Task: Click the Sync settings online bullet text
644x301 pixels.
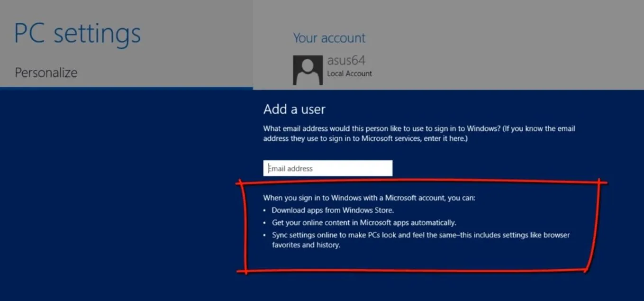Action: 421,240
